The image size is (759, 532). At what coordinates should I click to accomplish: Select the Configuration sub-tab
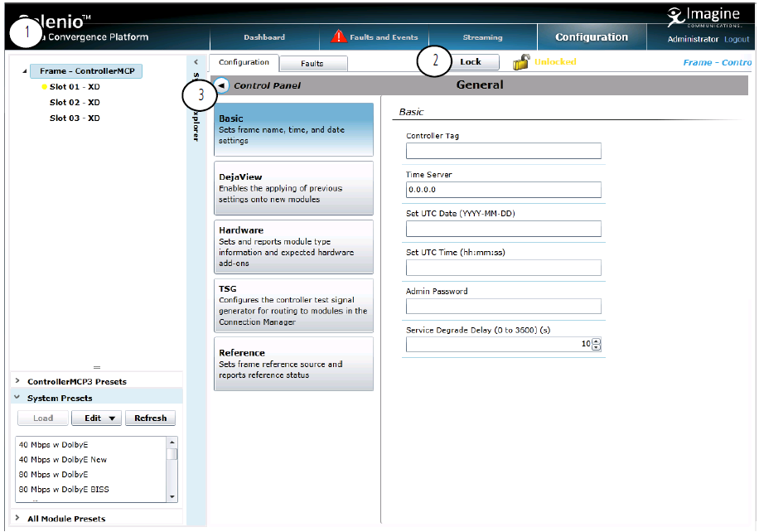244,62
